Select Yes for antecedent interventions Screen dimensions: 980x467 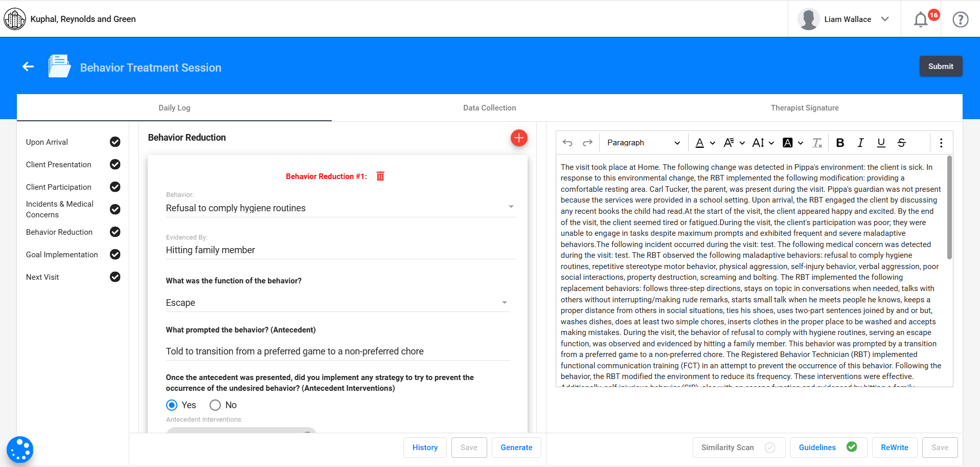(x=171, y=405)
